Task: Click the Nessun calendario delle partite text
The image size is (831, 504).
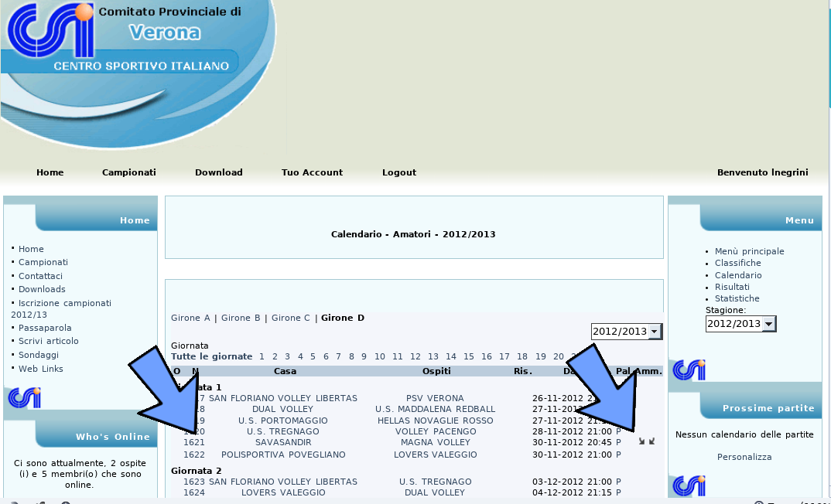Action: (x=744, y=434)
